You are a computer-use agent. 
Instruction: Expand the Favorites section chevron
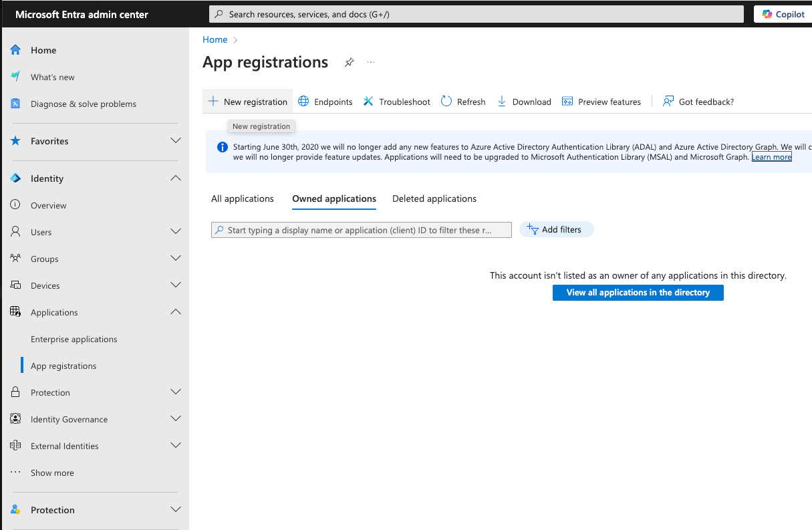pyautogui.click(x=176, y=141)
